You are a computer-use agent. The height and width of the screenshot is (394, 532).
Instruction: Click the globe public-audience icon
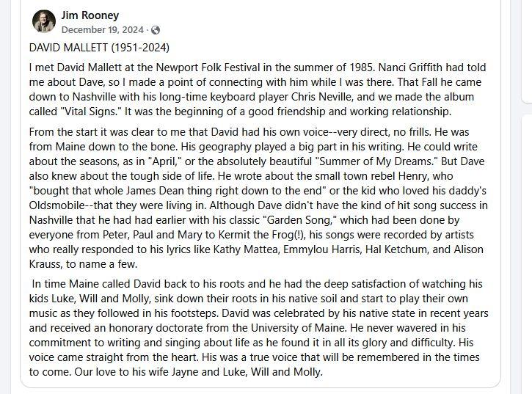pos(155,30)
